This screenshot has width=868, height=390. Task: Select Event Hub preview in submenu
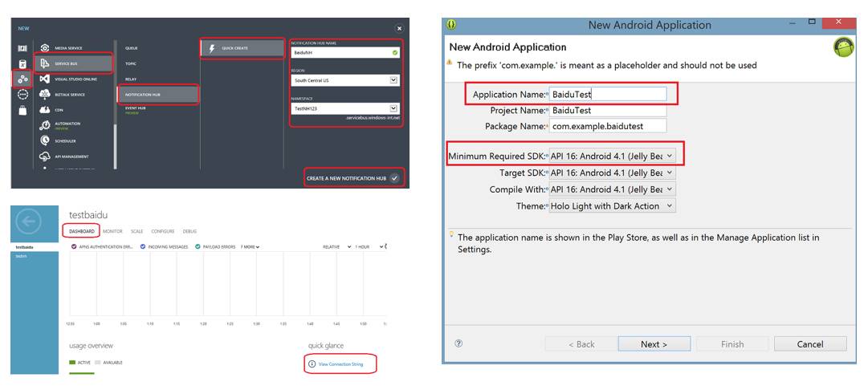[x=136, y=110]
